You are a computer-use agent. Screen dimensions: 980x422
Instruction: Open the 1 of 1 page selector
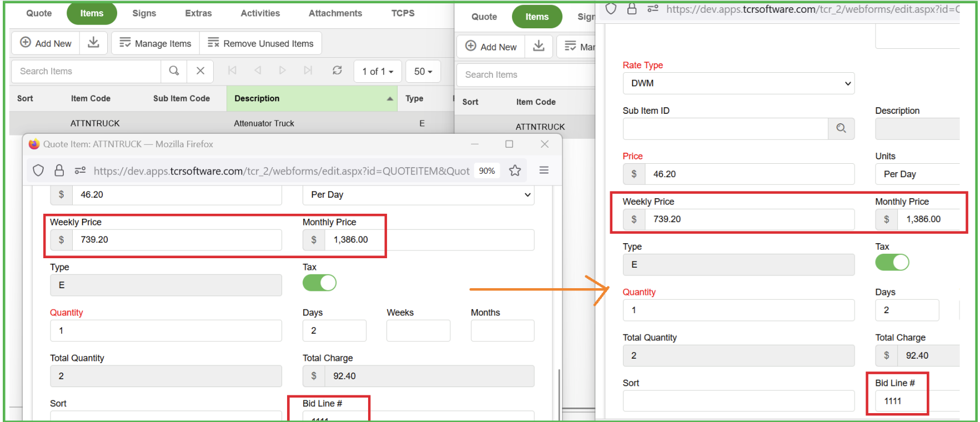point(377,71)
